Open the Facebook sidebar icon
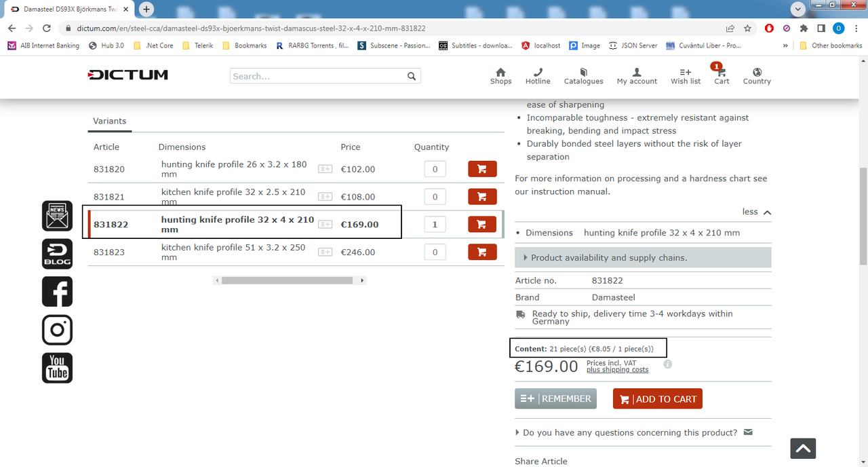The image size is (868, 467). click(57, 292)
